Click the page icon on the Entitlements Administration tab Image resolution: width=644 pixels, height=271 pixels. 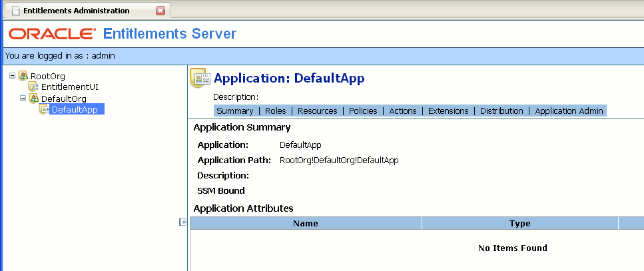(15, 11)
